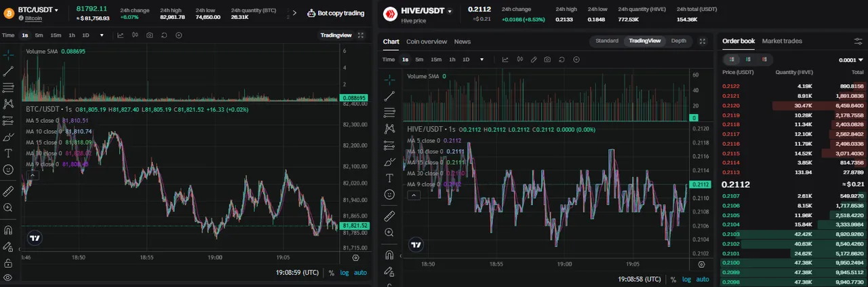Select 15m timeframe in HIVE chart
The height and width of the screenshot is (287, 868).
pyautogui.click(x=436, y=60)
